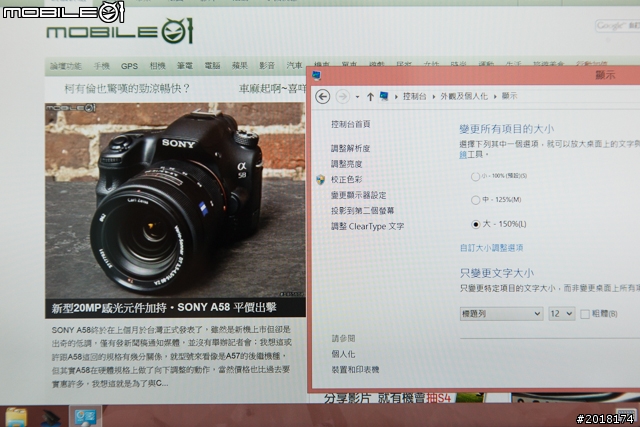Click the SONY A58 camera photo
The image size is (640, 427).
pos(175,200)
